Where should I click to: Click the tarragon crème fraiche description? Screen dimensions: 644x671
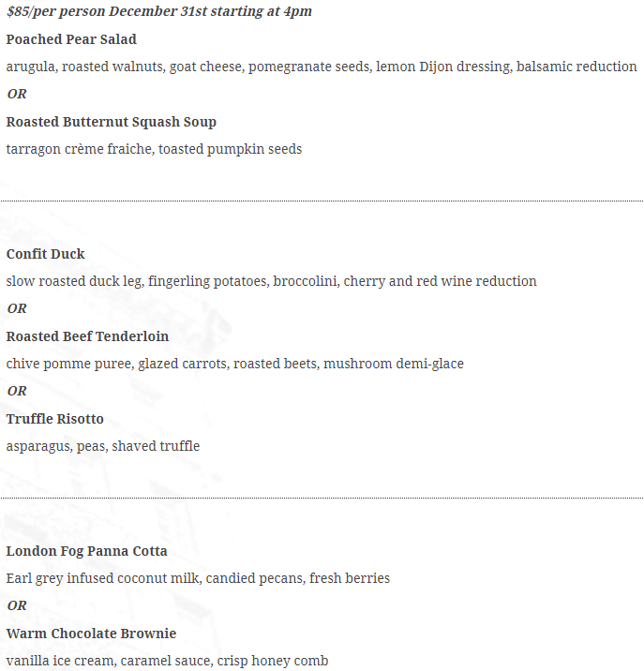(x=154, y=149)
